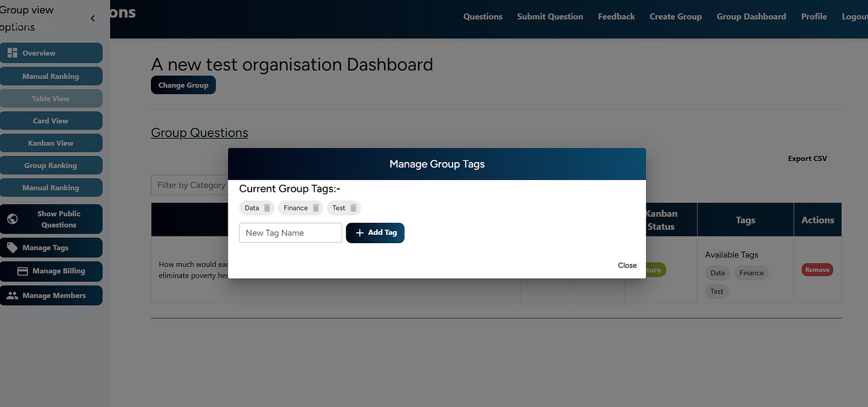Open Manage Members in sidebar
The height and width of the screenshot is (407, 868).
pyautogui.click(x=51, y=295)
